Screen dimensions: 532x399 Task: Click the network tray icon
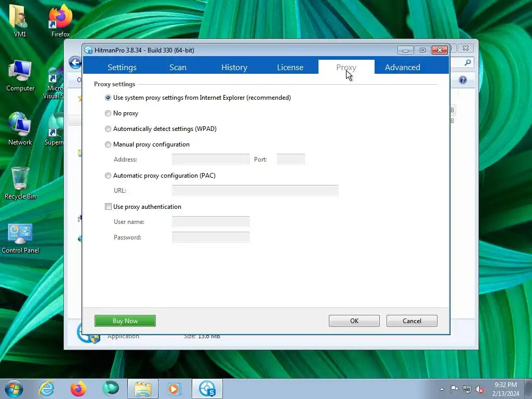coord(467,389)
